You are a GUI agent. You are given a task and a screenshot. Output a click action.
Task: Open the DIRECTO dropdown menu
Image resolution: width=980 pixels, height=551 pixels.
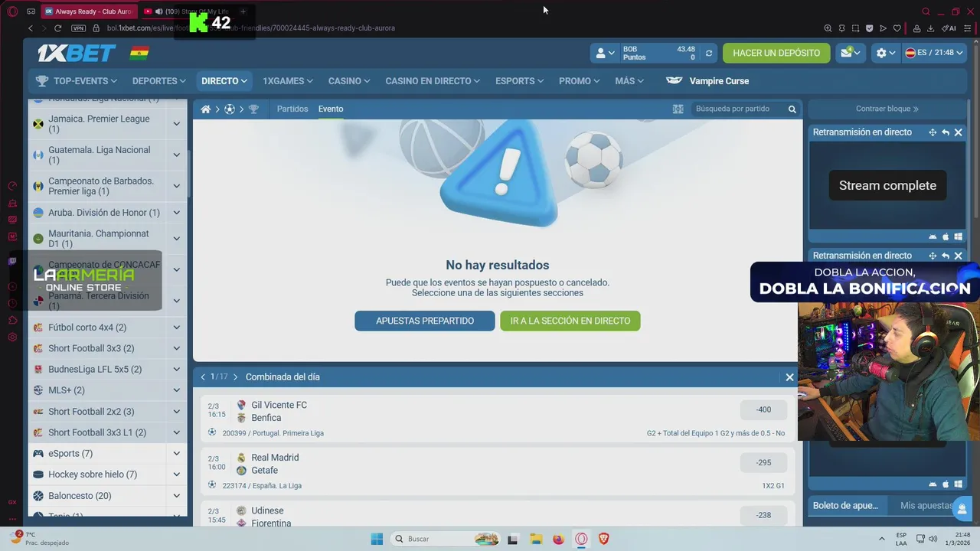pos(224,81)
